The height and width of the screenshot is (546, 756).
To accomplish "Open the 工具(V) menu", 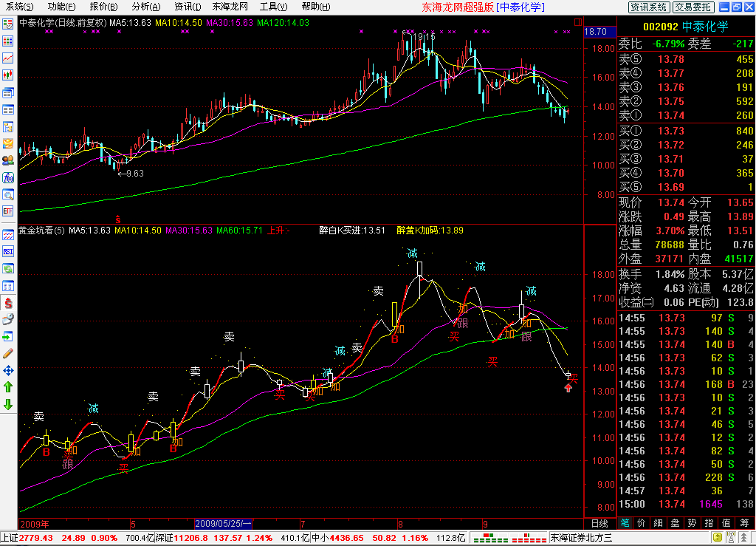I will coord(273,7).
